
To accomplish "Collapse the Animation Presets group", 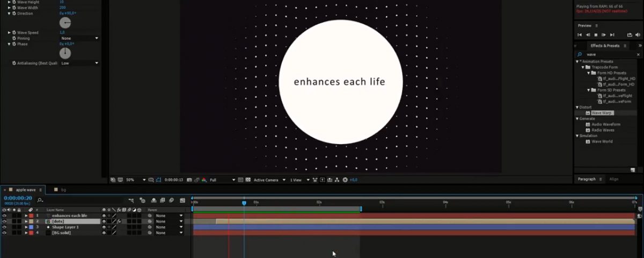I will [x=577, y=61].
